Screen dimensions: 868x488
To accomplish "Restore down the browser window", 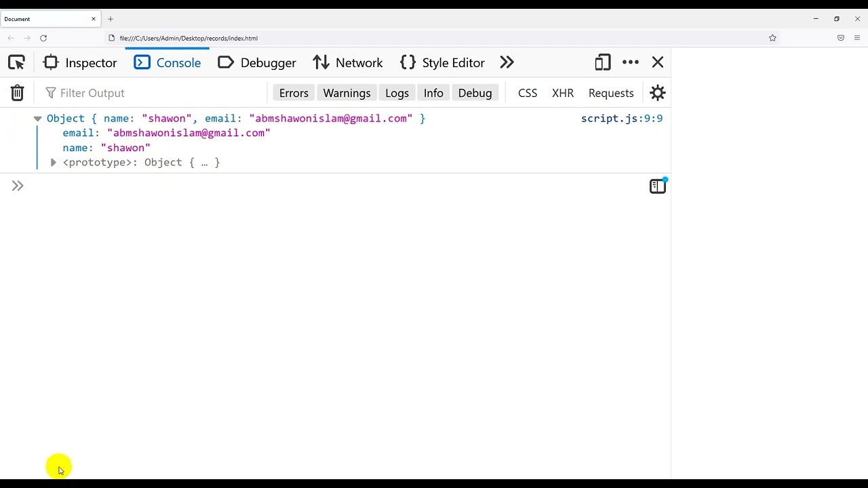I will [x=837, y=19].
